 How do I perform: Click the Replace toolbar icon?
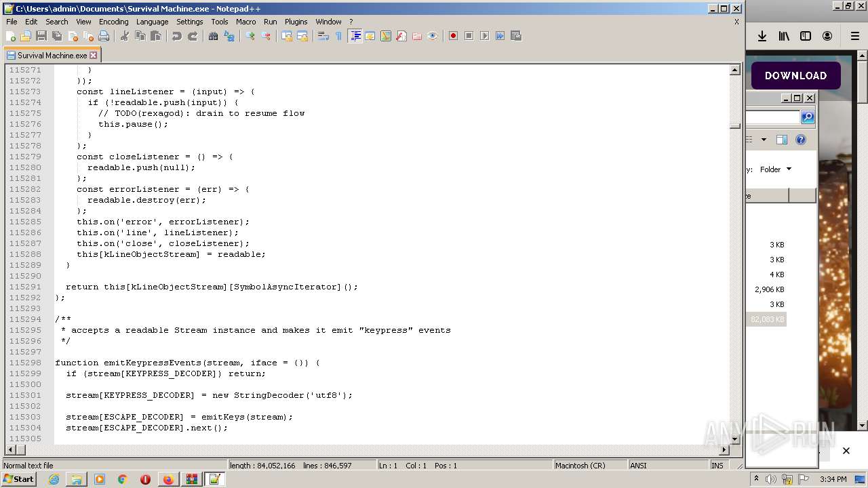[229, 36]
